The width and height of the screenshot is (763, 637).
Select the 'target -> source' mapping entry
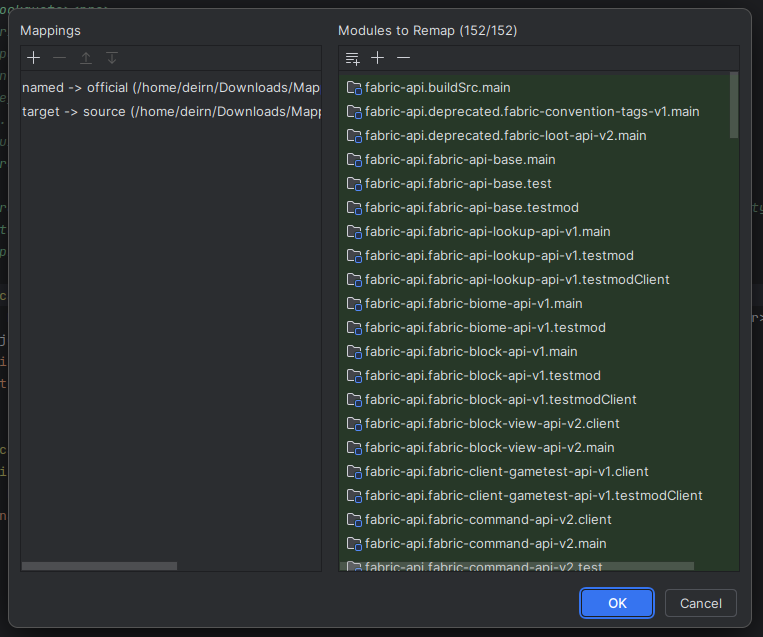coord(170,112)
